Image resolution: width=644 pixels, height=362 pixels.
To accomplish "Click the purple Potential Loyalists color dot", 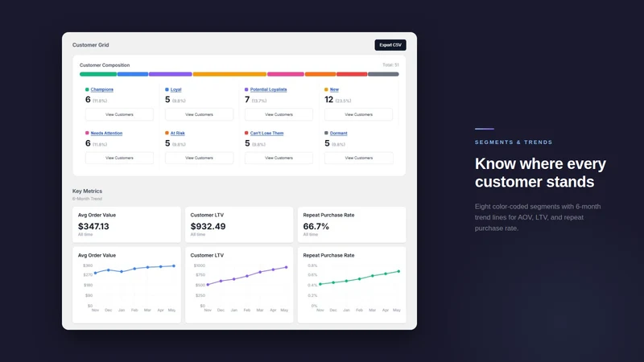I will (246, 89).
